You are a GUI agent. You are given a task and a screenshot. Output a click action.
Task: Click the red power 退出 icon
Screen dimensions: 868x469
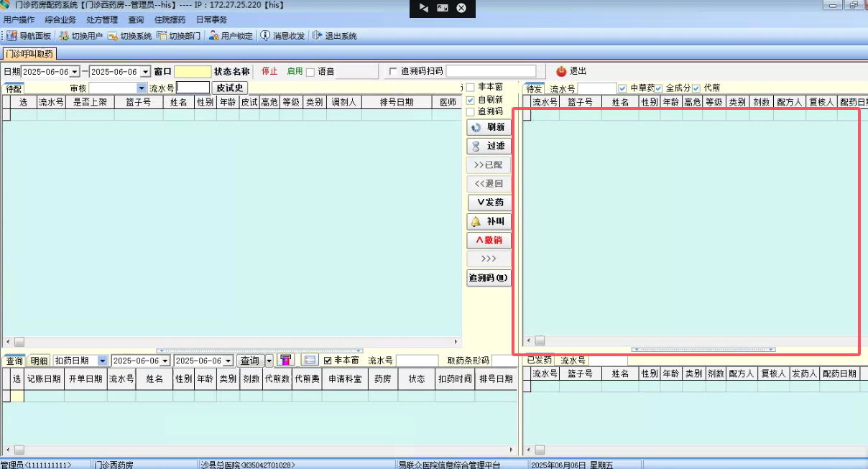click(x=562, y=71)
